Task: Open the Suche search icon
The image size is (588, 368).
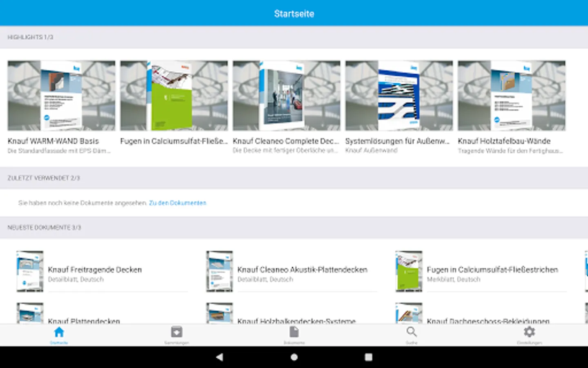Action: (412, 332)
